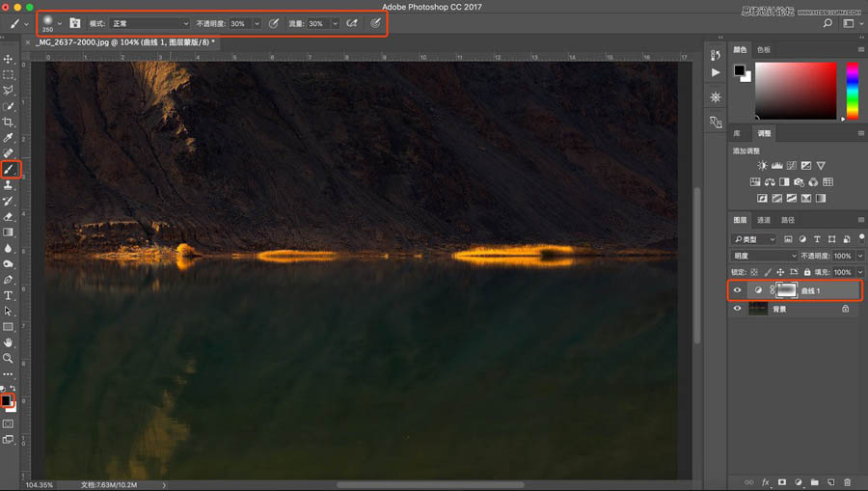Enable airbrush-style build-up
The width and height of the screenshot is (868, 491).
352,23
